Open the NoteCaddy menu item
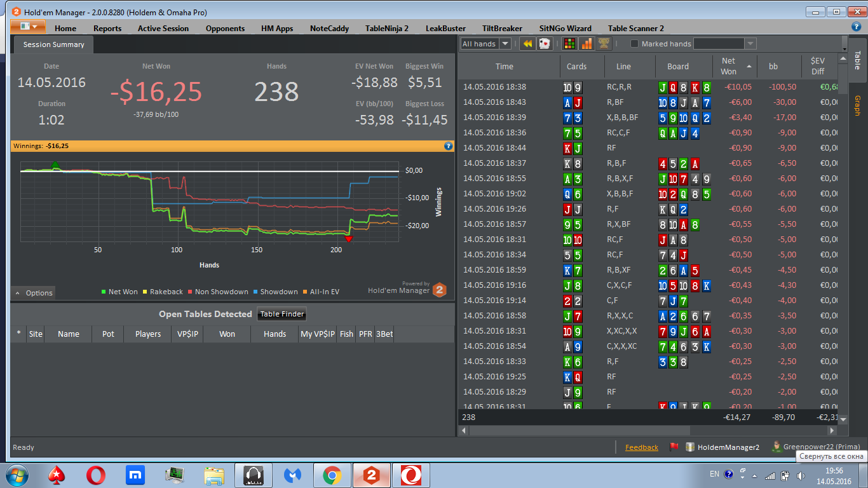Screen dimensions: 868x488 329,28
